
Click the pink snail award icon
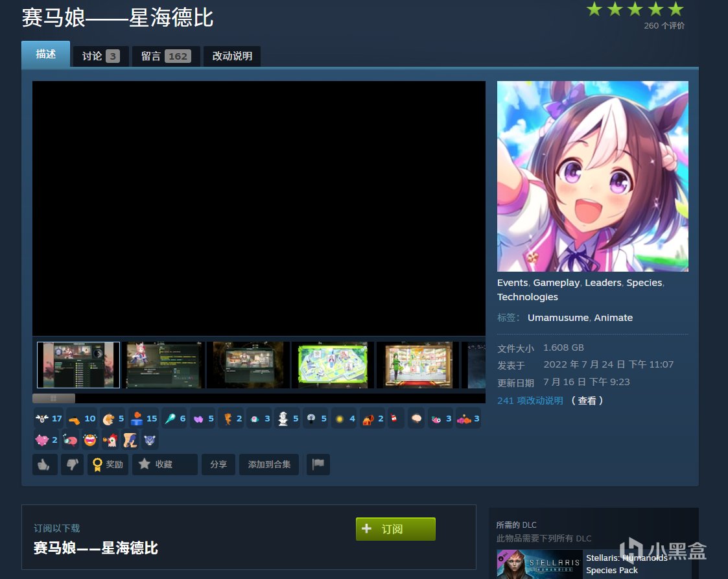pyautogui.click(x=70, y=439)
